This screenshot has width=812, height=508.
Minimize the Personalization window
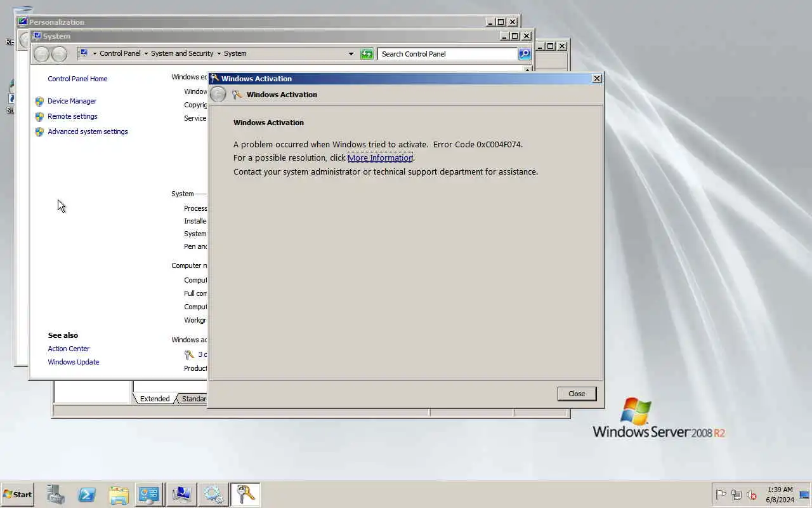[x=490, y=22]
